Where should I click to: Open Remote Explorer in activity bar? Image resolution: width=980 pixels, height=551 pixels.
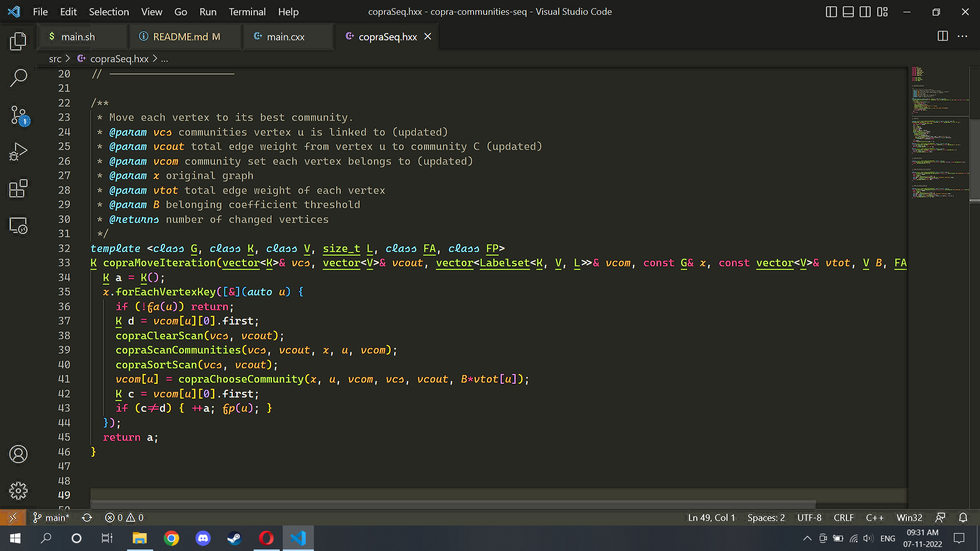[18, 226]
